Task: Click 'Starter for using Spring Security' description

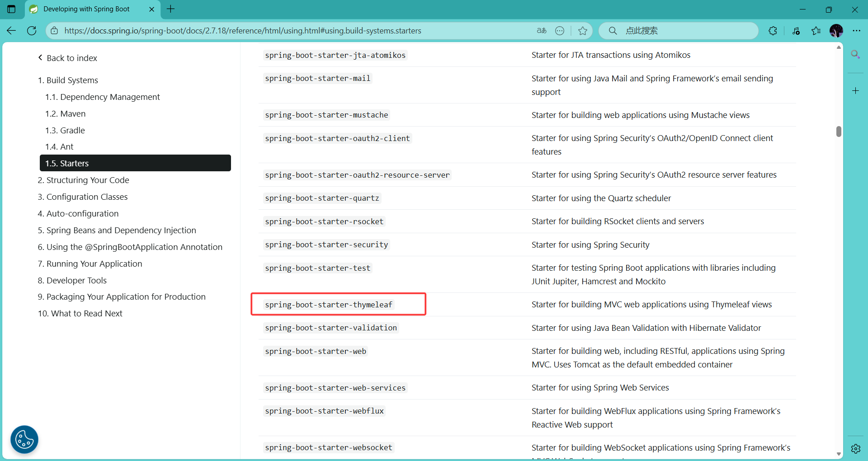Action: tap(590, 245)
